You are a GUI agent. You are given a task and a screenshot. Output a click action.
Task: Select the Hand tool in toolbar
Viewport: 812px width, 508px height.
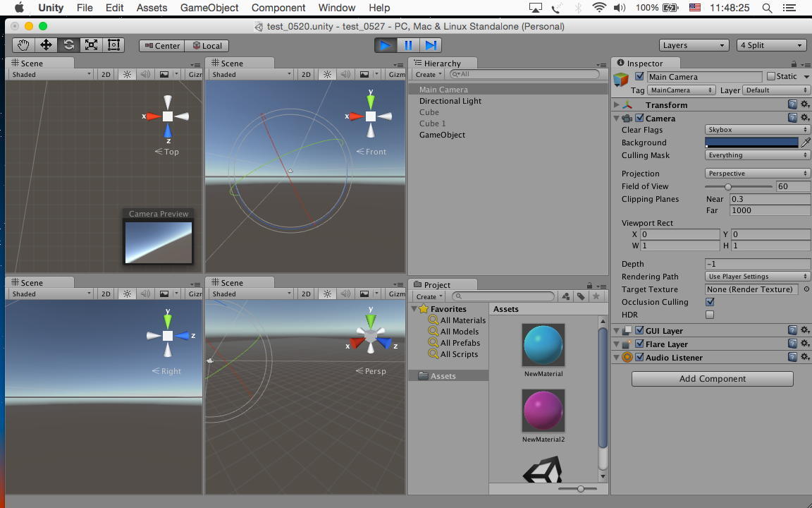point(23,45)
